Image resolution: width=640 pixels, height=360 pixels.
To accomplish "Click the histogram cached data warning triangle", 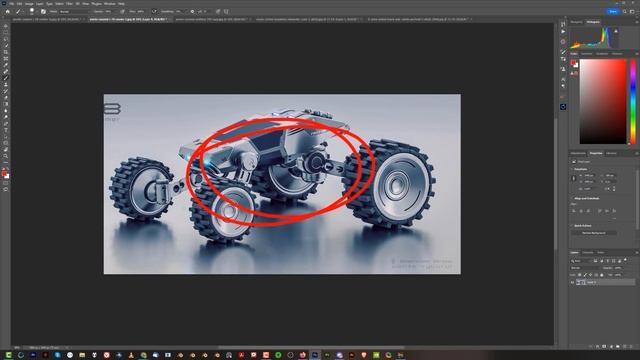I will (x=616, y=31).
